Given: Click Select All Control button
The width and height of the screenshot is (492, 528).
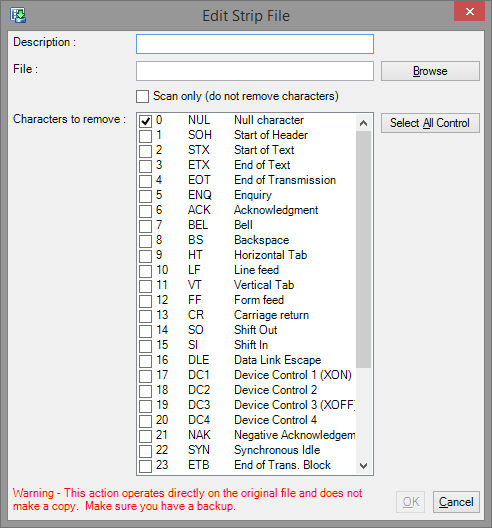Looking at the screenshot, I should [x=430, y=123].
